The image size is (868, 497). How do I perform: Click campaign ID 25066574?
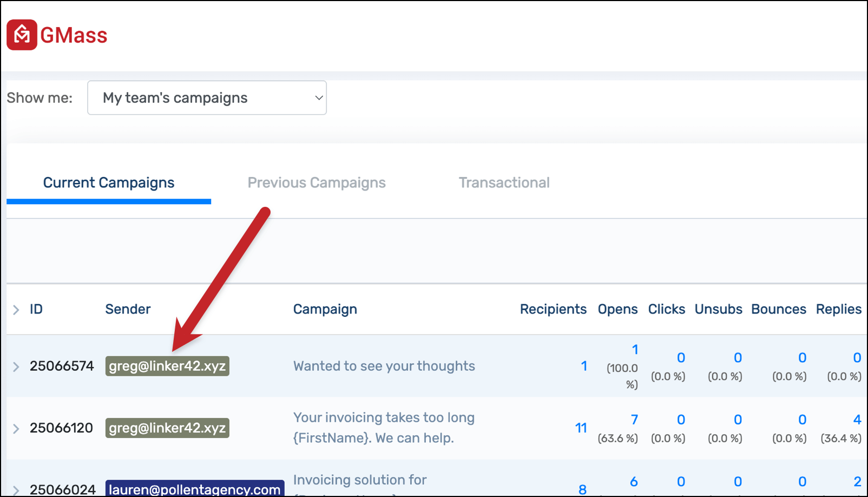[x=62, y=366]
